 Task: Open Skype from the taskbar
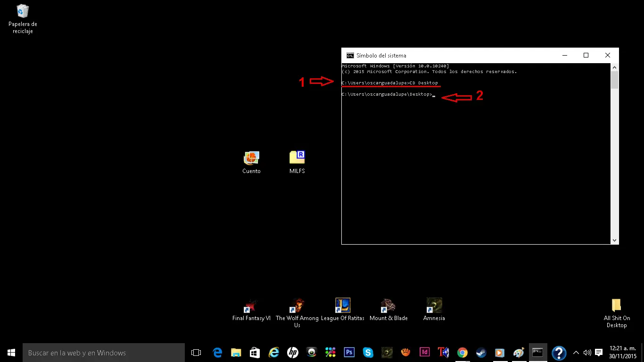368,353
